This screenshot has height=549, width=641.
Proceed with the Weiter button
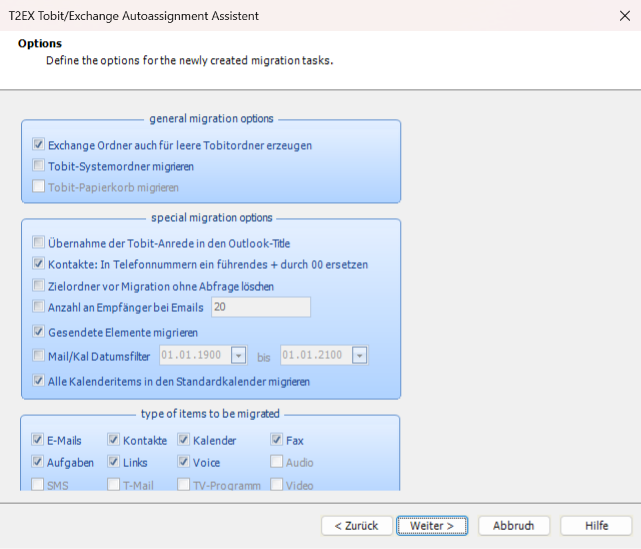point(432,526)
